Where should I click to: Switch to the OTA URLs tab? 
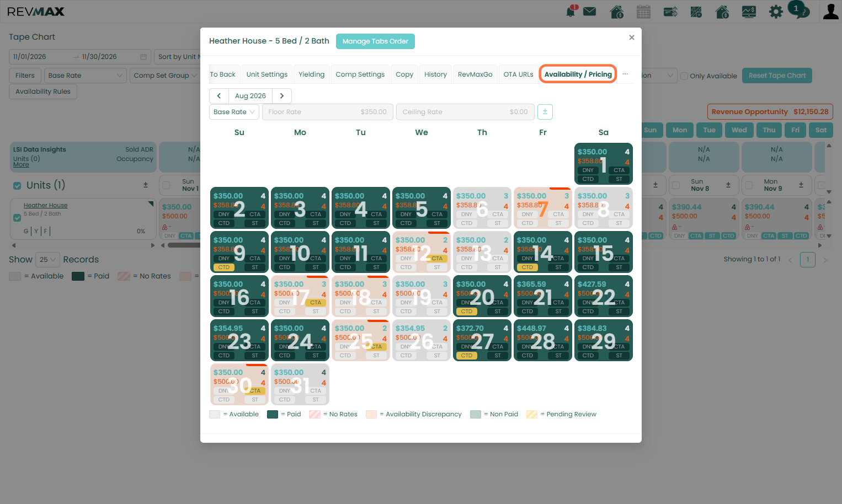(x=519, y=74)
